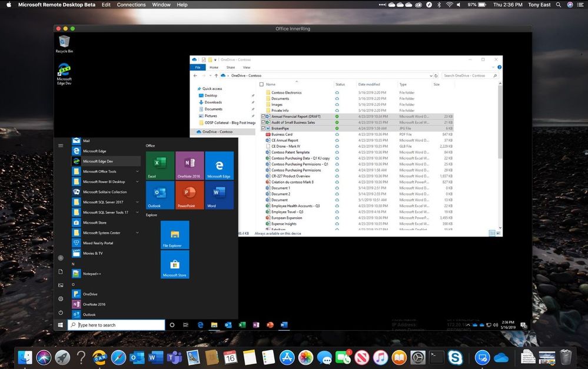Open Explorer help question-mark icon

[500, 68]
